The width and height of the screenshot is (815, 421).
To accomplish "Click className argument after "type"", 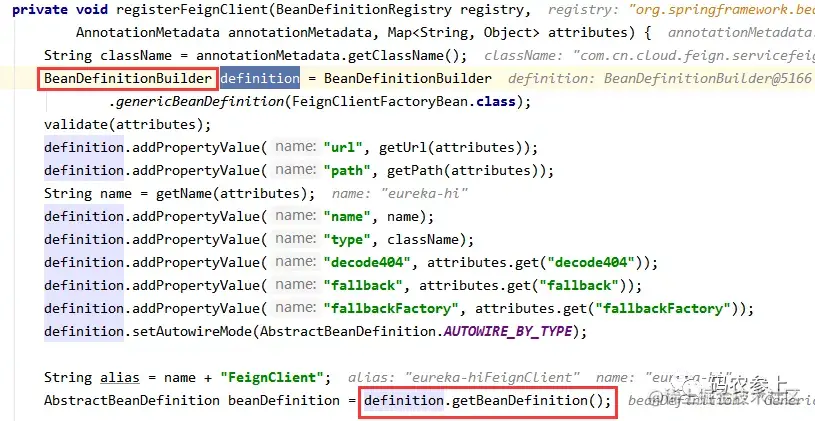I will tap(423, 239).
